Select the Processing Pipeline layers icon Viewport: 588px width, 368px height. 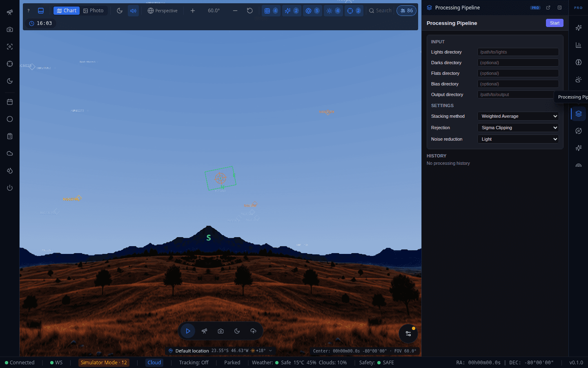[x=578, y=114]
